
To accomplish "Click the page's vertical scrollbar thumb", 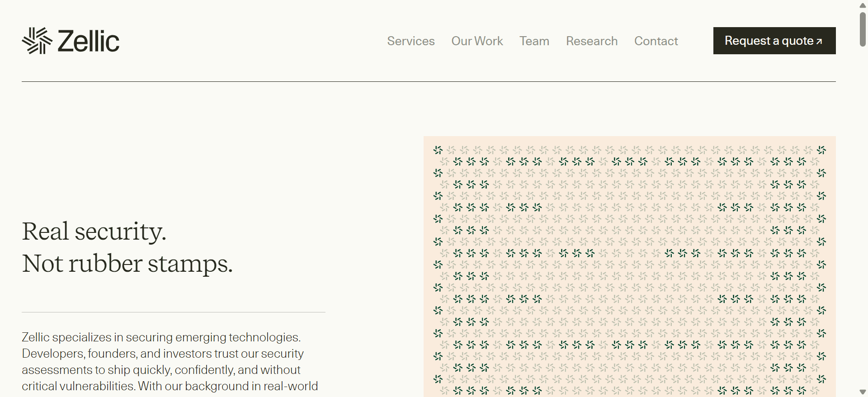I will [x=863, y=29].
